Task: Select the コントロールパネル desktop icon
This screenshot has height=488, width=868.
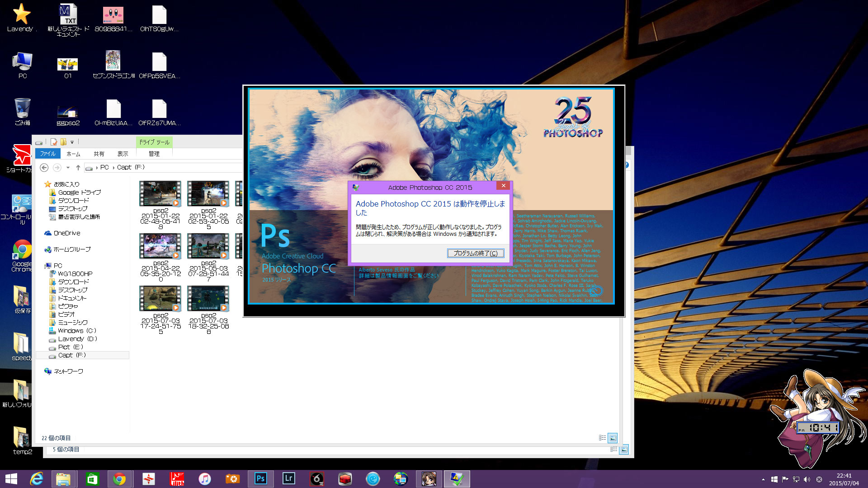Action: pos(22,210)
